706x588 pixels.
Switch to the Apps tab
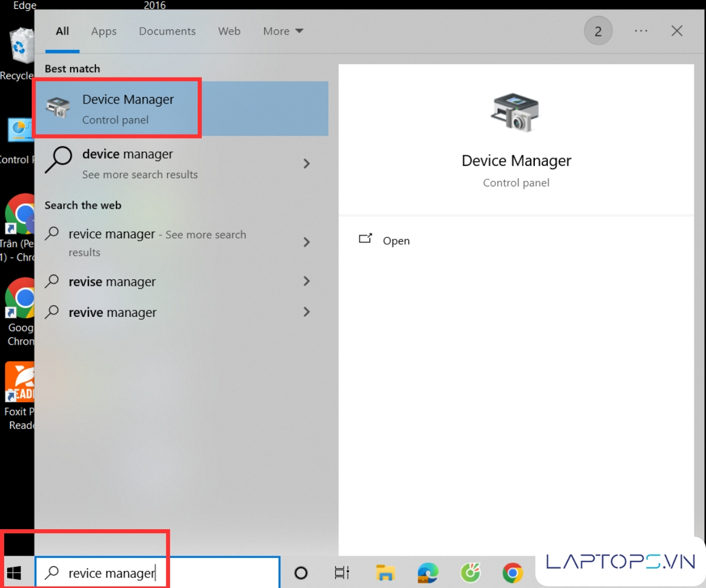point(104,31)
